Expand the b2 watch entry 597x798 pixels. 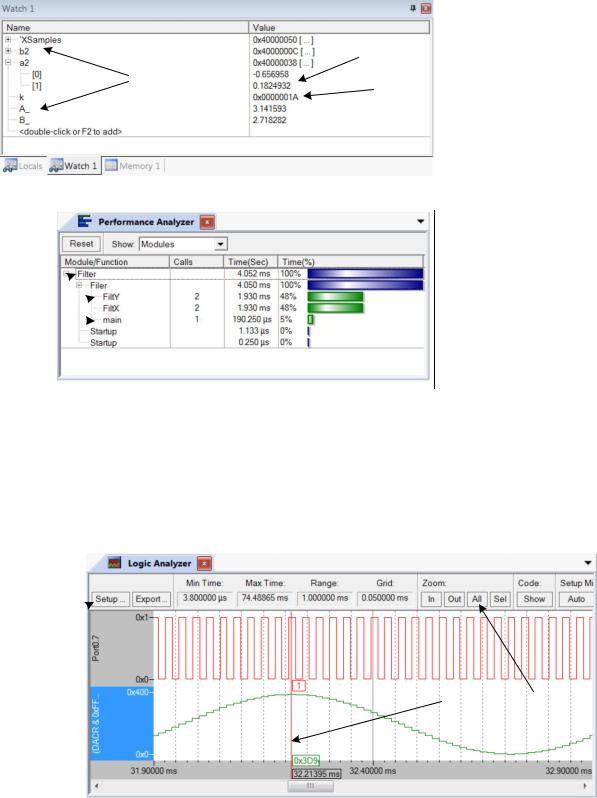point(8,51)
